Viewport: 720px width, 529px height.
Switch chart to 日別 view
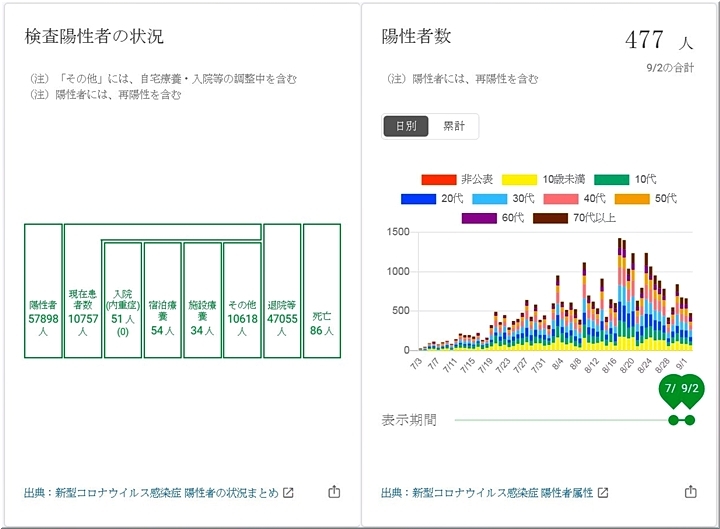tap(406, 126)
